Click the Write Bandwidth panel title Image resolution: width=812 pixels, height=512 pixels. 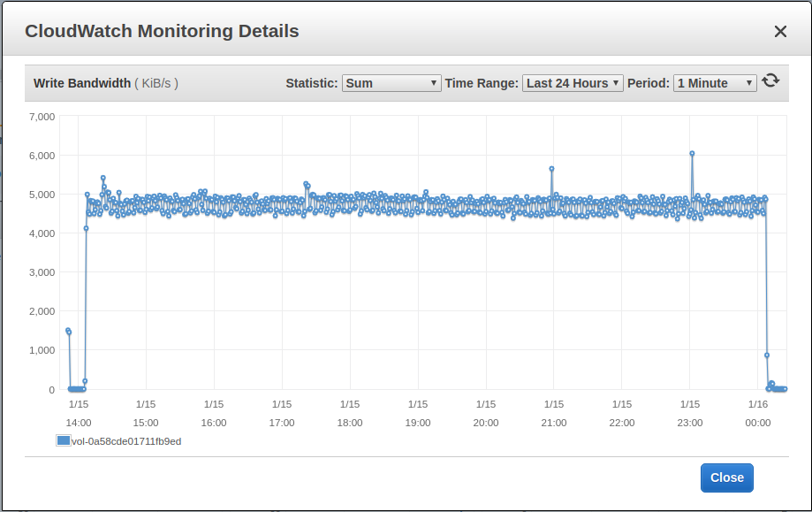point(80,83)
